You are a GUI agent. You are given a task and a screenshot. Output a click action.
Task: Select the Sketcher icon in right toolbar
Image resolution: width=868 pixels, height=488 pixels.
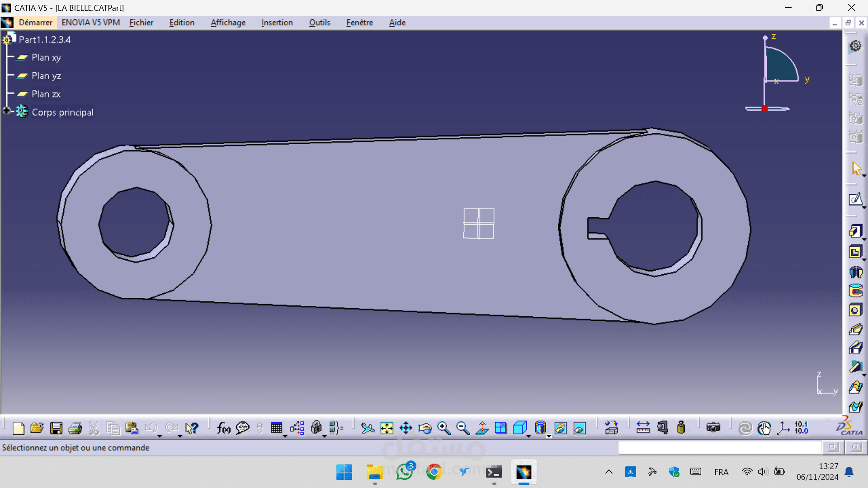[x=855, y=199]
